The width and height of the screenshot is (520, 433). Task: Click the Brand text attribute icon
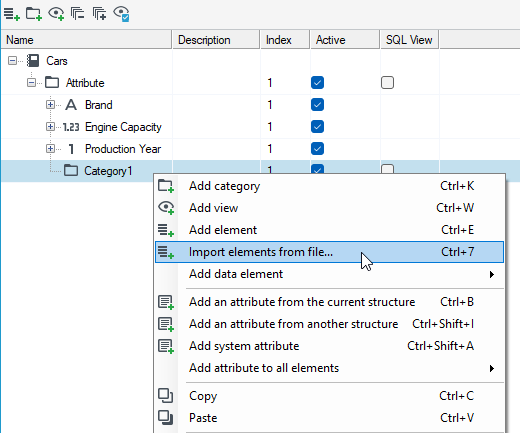pyautogui.click(x=71, y=105)
